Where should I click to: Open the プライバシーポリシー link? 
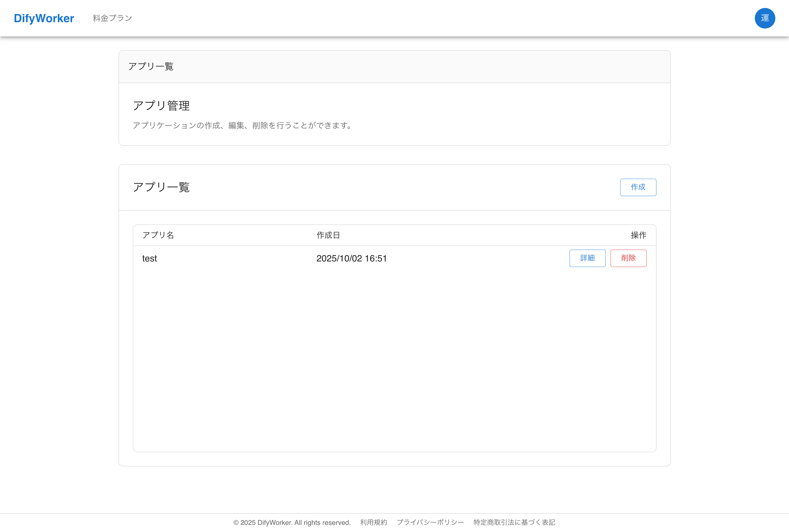[x=430, y=522]
